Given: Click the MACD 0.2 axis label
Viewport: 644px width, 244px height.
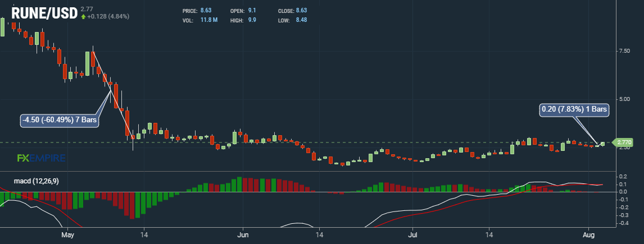Looking at the screenshot, I should tap(623, 176).
